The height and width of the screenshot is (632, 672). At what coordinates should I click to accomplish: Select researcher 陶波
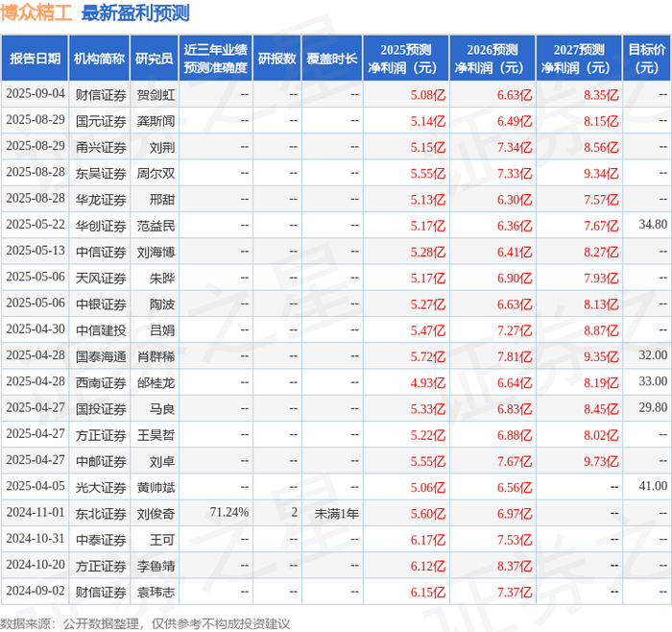coord(162,304)
